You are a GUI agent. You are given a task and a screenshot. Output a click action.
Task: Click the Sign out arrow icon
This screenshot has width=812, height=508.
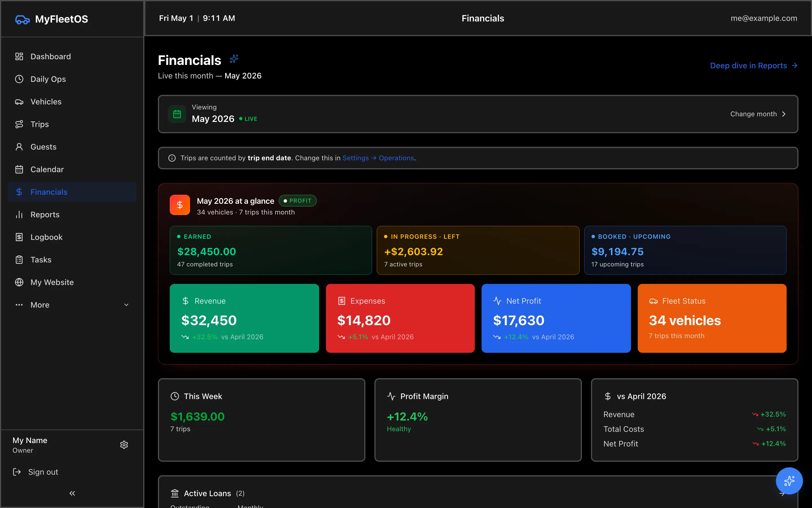[17, 472]
